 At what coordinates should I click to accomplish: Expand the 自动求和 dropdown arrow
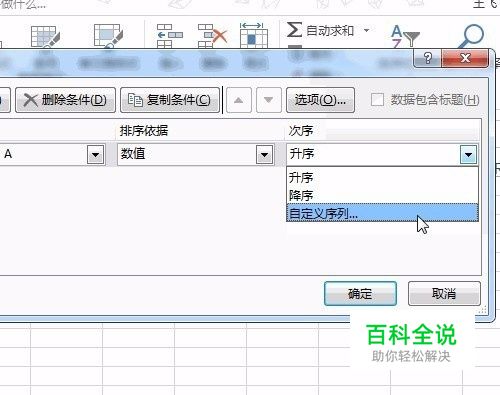tap(366, 30)
